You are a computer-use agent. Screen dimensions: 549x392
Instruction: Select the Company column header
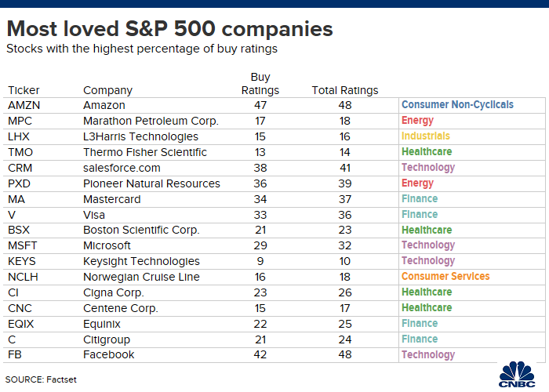(107, 90)
